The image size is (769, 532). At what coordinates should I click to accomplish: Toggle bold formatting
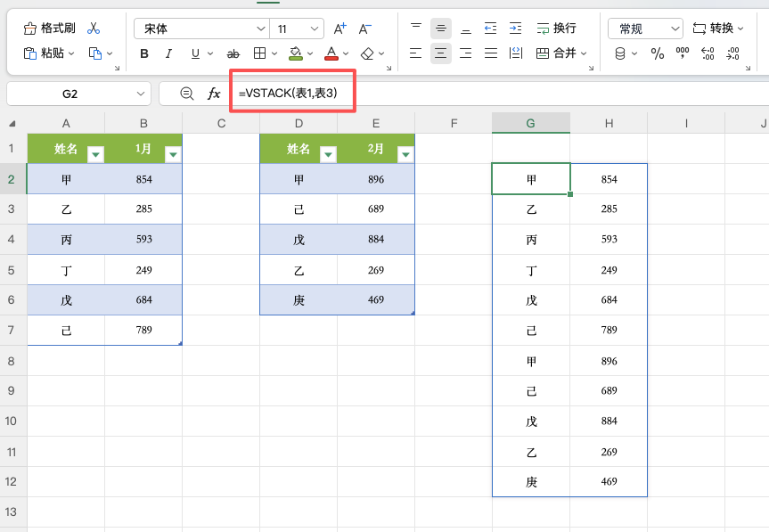pos(144,53)
